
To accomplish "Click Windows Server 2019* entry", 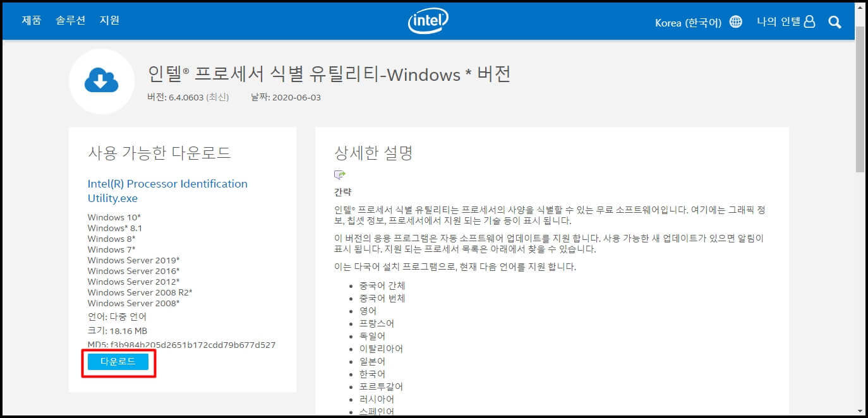I will pos(134,260).
